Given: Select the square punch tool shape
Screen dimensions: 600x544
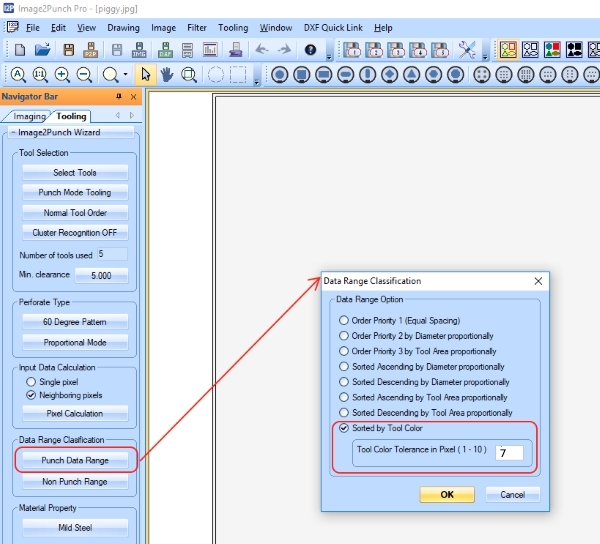Looking at the screenshot, I should 302,75.
